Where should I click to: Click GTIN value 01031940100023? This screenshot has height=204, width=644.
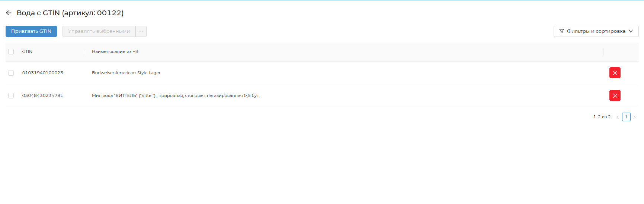coord(42,73)
